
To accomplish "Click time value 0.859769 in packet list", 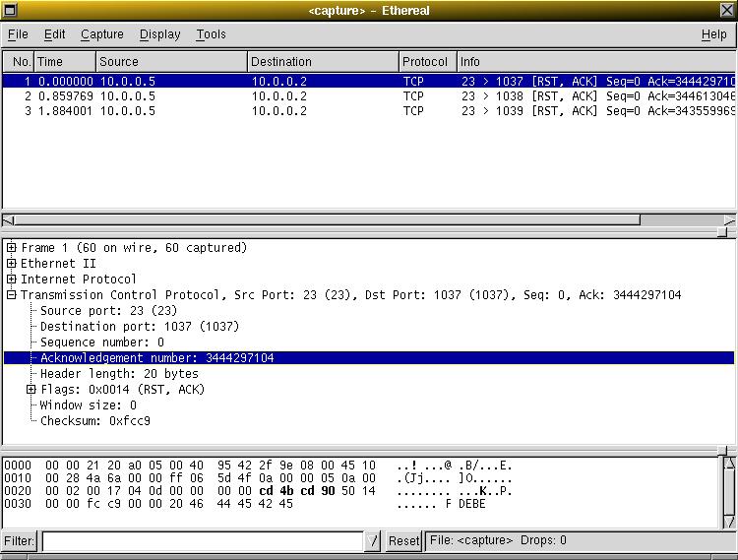I will point(65,96).
